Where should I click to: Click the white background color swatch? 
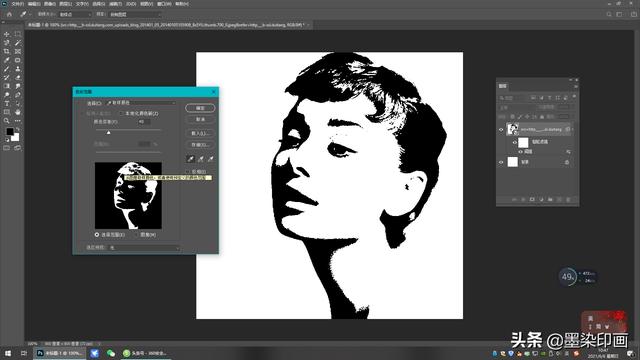tap(16, 138)
